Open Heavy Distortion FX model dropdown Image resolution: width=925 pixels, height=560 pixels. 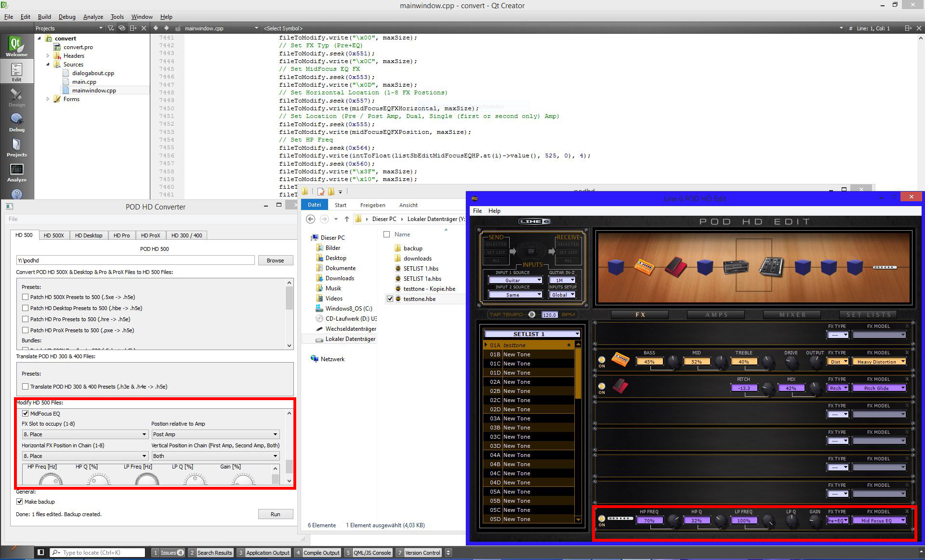pos(879,362)
